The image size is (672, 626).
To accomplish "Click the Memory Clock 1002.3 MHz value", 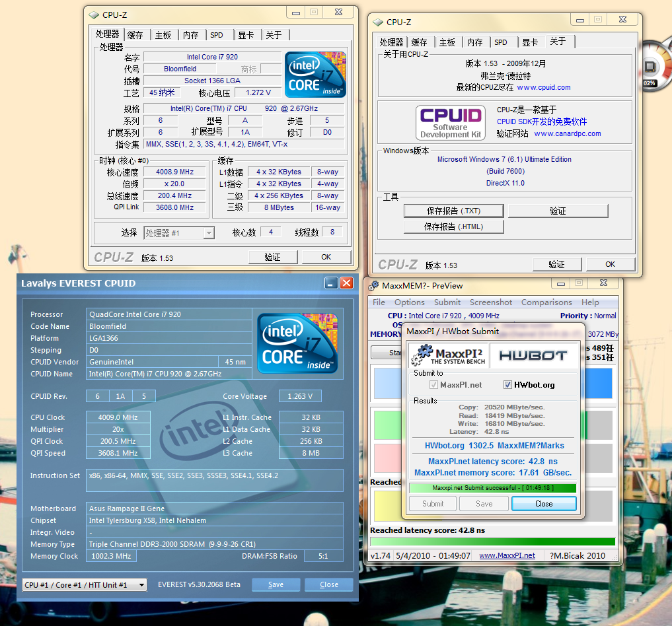I will (x=111, y=556).
